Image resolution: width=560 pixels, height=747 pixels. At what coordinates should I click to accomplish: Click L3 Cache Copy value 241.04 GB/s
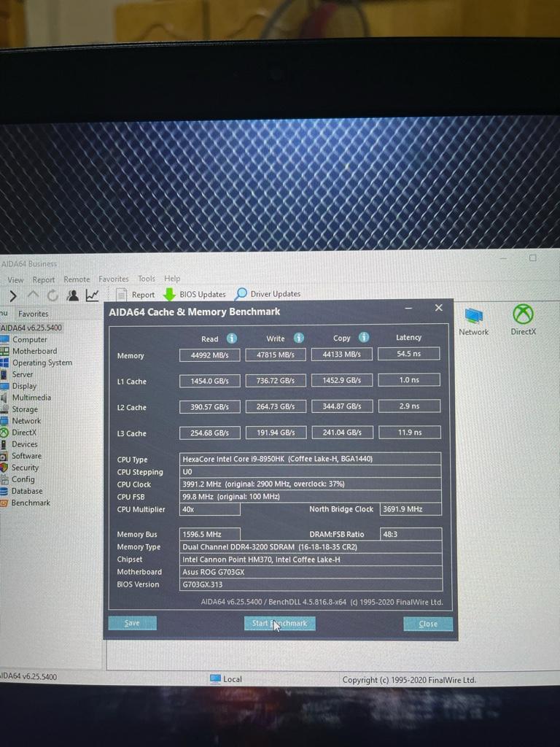click(x=342, y=433)
